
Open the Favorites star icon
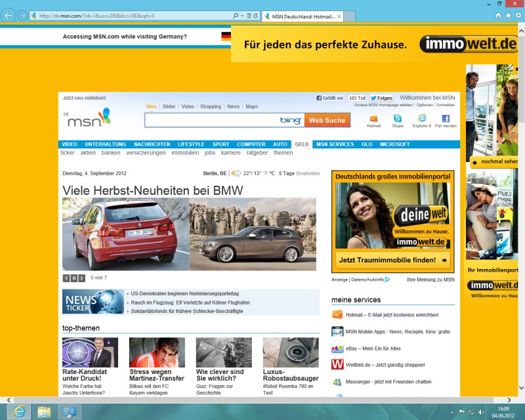coord(508,15)
